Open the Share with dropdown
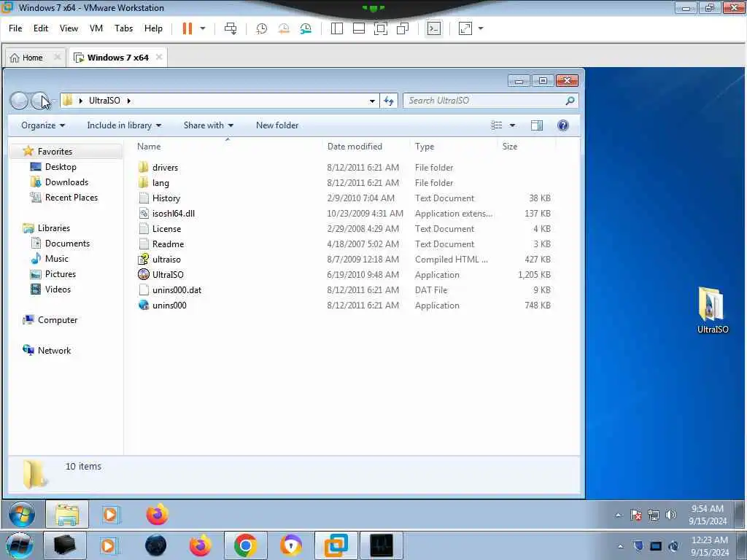This screenshot has height=560, width=747. pyautogui.click(x=209, y=125)
